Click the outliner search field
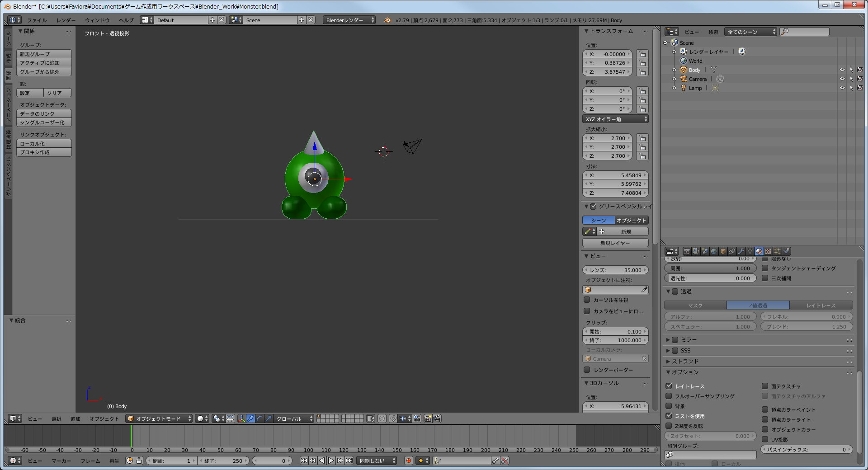The height and width of the screenshot is (470, 868). pyautogui.click(x=805, y=32)
